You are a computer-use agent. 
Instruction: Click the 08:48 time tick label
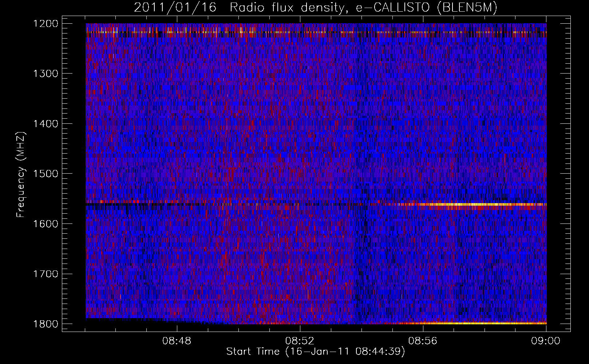177,341
